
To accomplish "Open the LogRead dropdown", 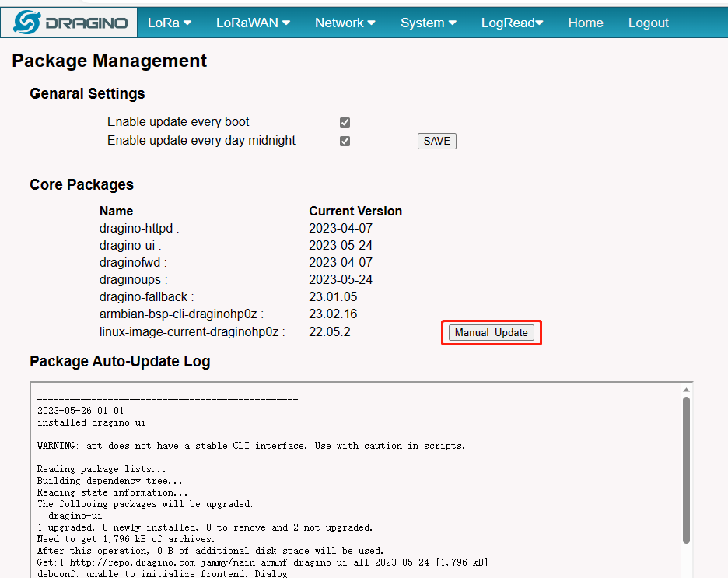I will pyautogui.click(x=512, y=23).
